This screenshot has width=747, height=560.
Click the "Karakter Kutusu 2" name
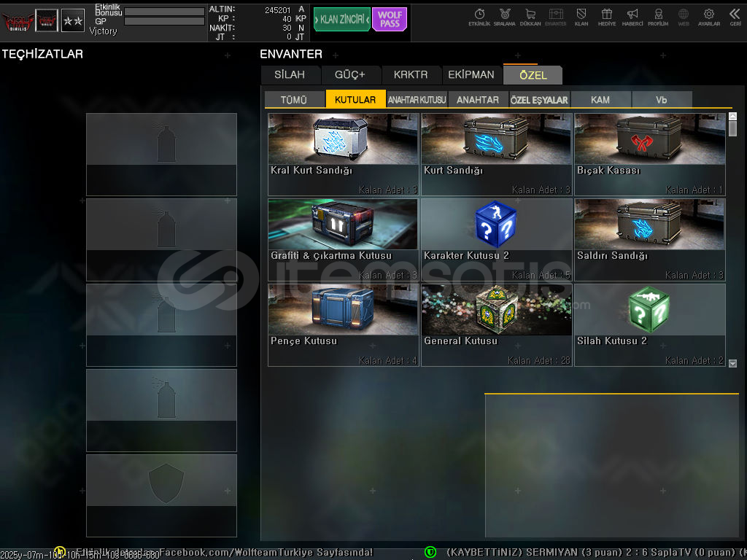tap(466, 256)
